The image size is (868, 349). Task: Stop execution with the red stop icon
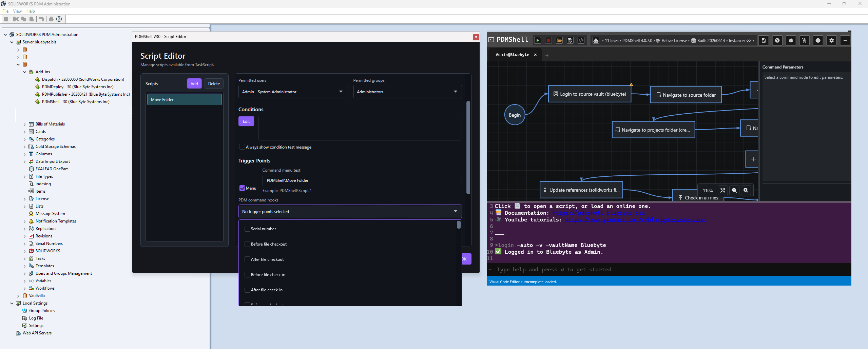point(548,40)
